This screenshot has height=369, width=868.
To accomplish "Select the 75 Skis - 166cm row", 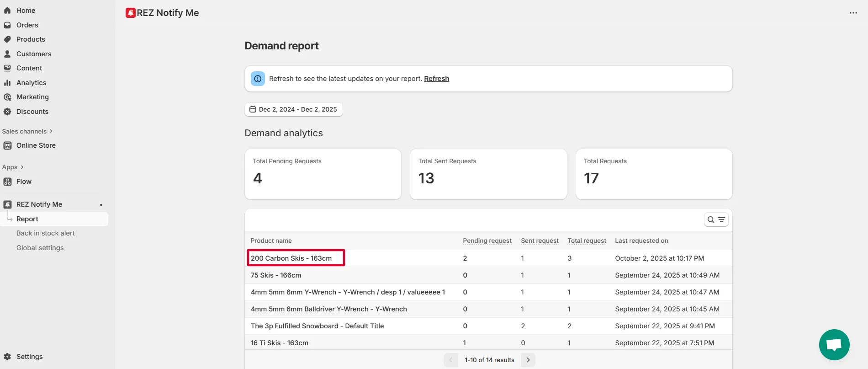I will pos(488,275).
